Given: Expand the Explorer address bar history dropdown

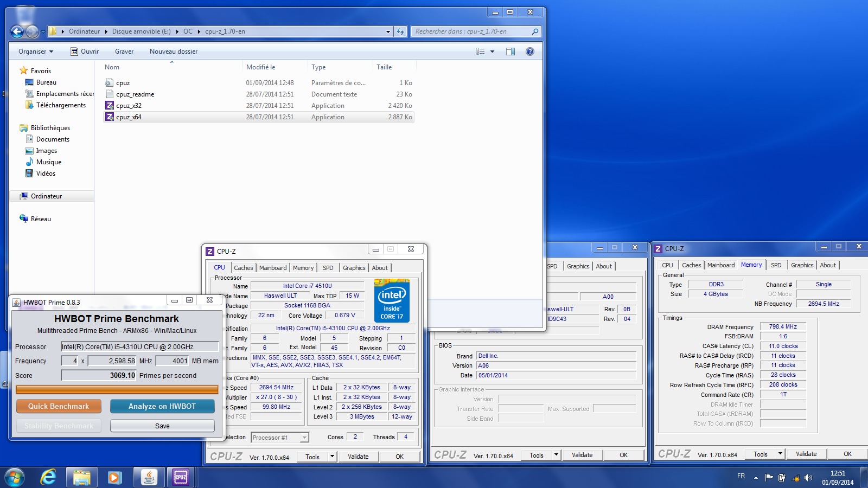Looking at the screenshot, I should [x=388, y=31].
